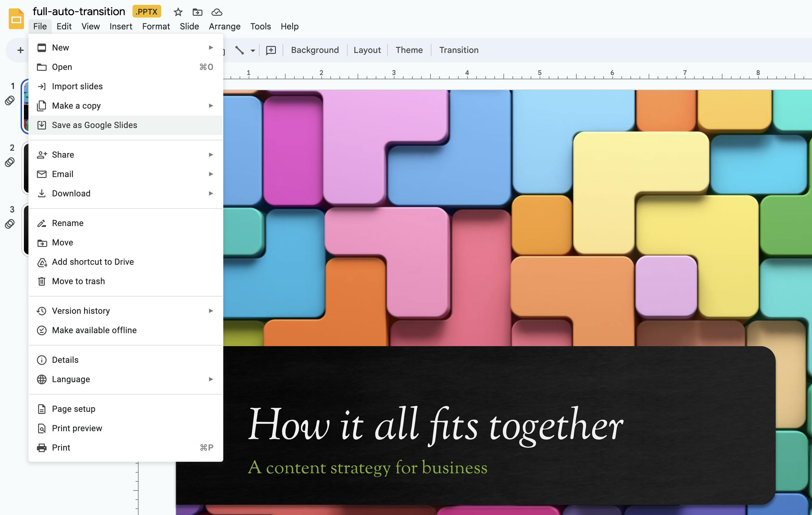Select the Line tool in the toolbar

click(240, 50)
